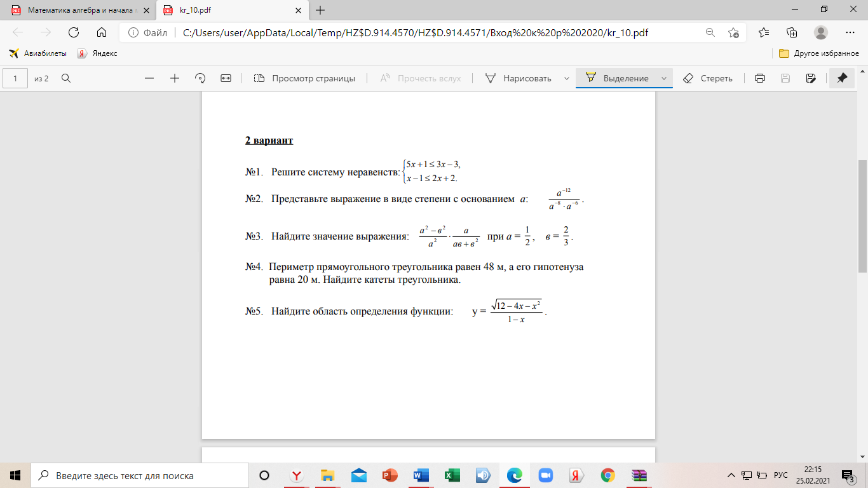
Task: Open the Mail app on taskbar
Action: [358, 475]
